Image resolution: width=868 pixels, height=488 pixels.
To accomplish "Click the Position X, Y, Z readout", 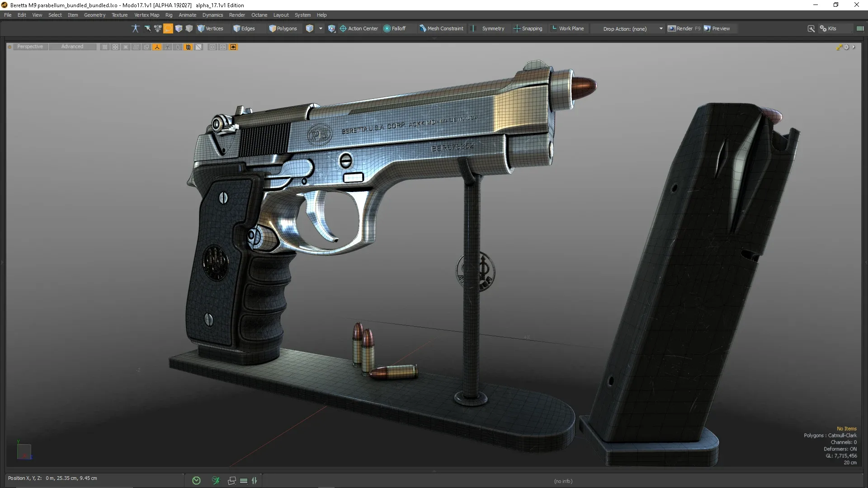I will tap(52, 478).
